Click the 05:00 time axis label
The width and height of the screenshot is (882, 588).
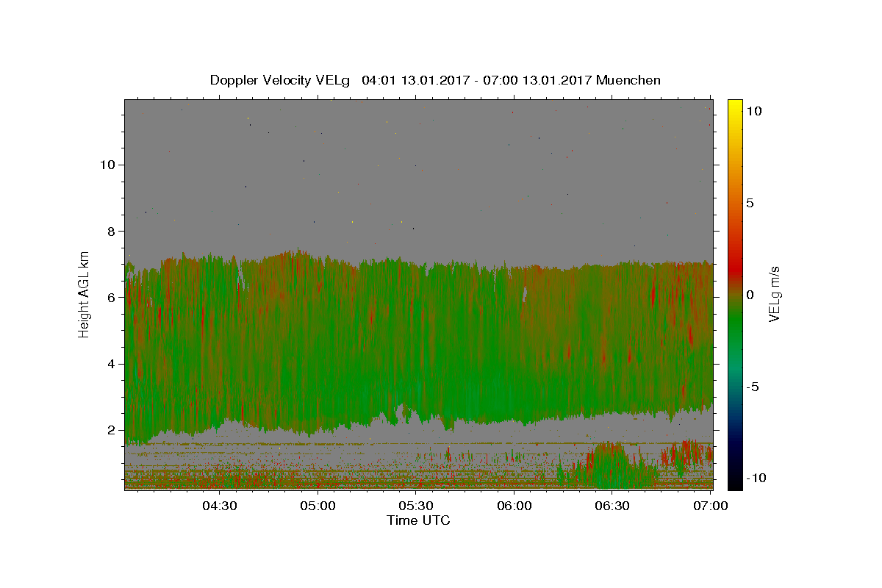(318, 506)
